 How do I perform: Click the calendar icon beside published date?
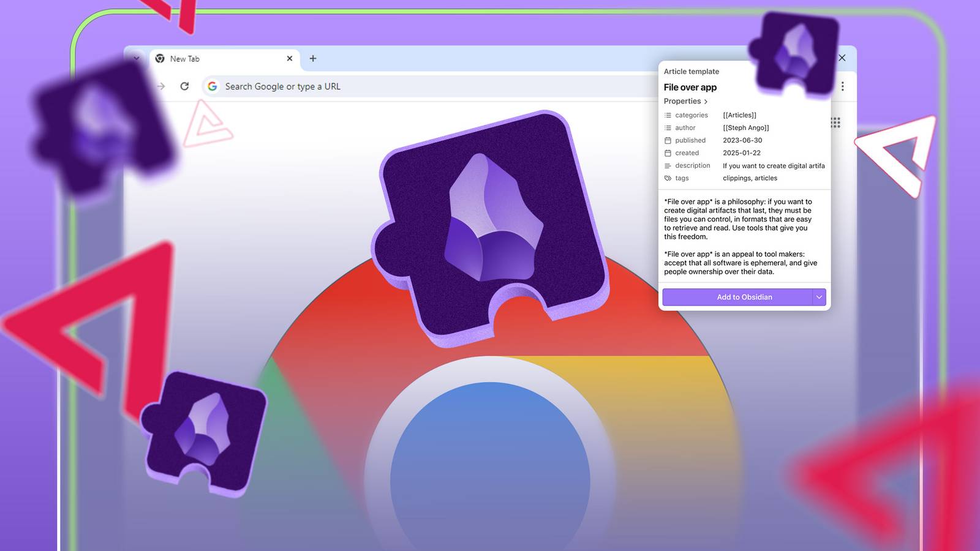668,140
